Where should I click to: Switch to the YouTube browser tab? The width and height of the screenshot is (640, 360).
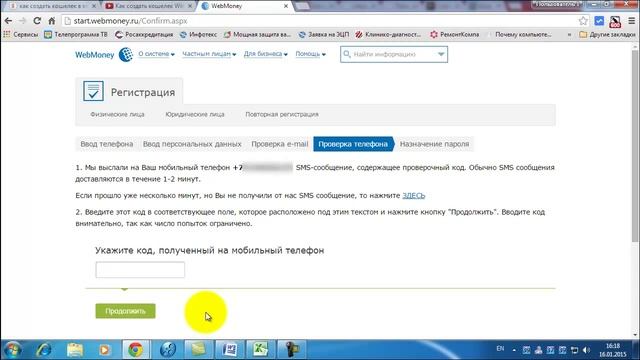(148, 6)
